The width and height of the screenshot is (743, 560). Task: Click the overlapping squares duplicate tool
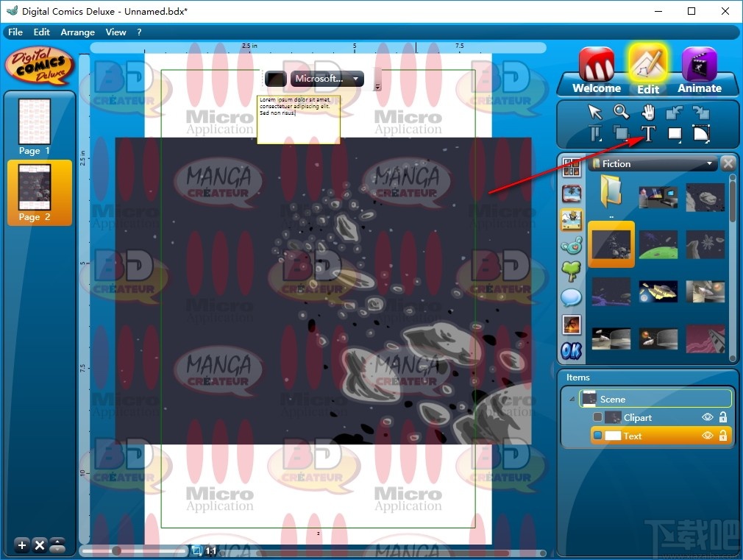coord(621,134)
